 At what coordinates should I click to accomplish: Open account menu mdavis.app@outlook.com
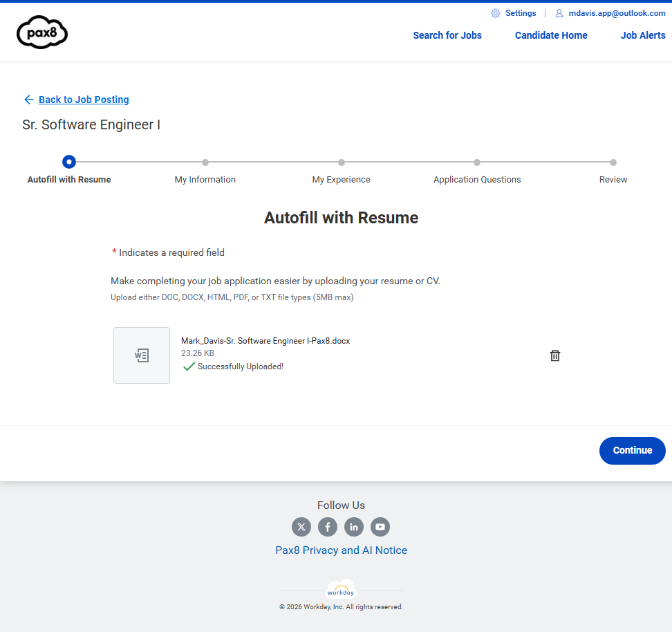point(617,13)
